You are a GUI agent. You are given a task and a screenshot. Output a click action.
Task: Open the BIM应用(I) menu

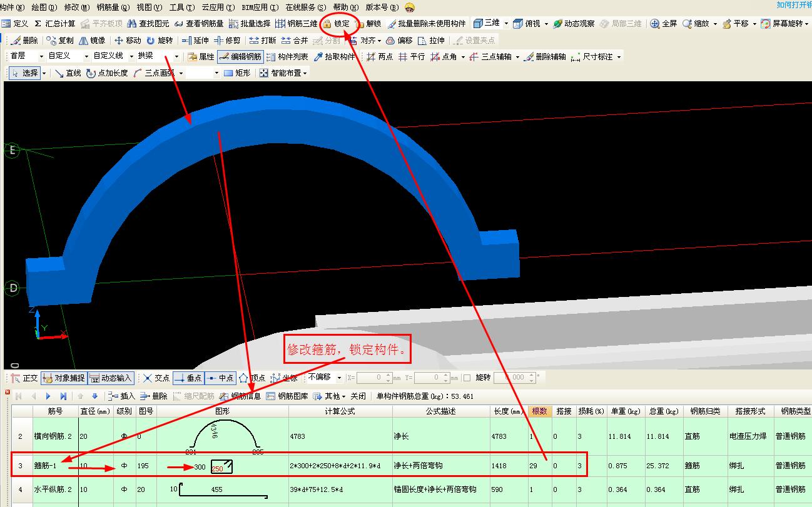coord(259,8)
